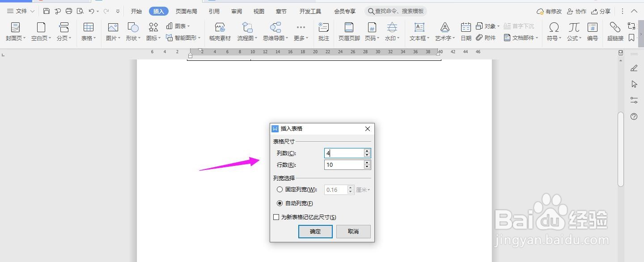Expand the customize quick access toolbar arrow
Screen dimensions: 644x262
click(x=118, y=11)
